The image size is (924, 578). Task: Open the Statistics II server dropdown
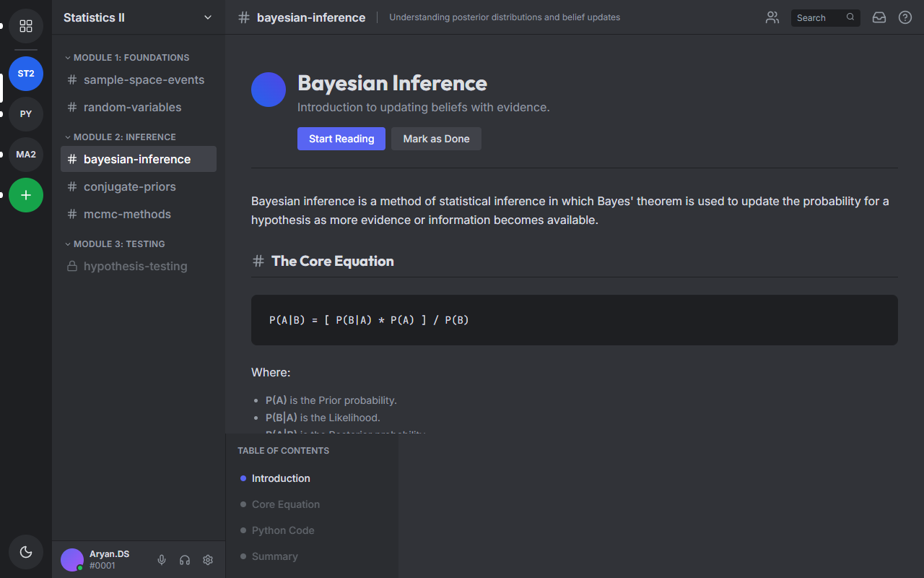pos(138,17)
